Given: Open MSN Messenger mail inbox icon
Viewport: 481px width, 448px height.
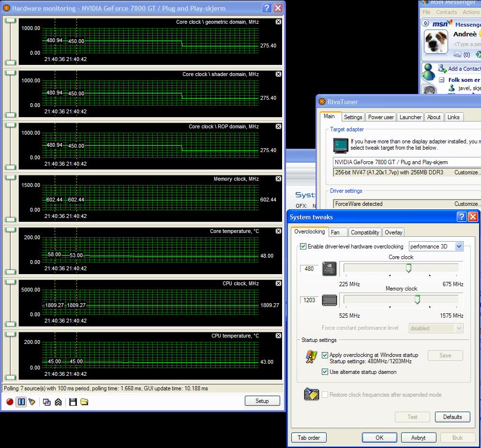Looking at the screenshot, I should click(457, 54).
